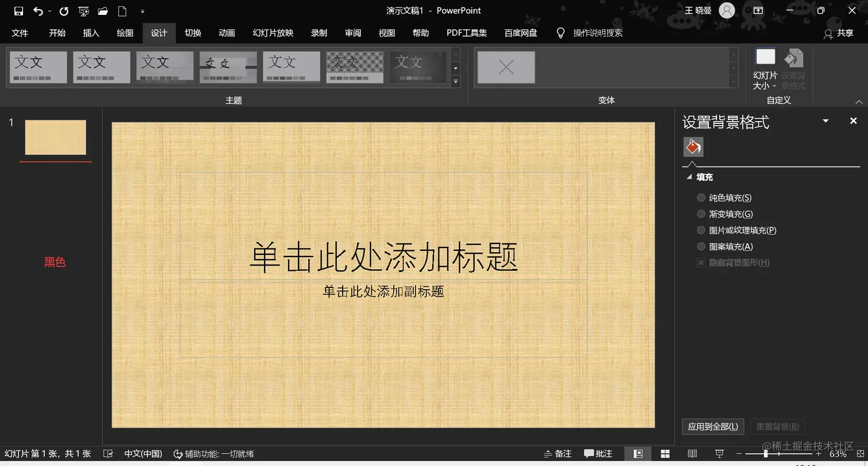Open the Customize Quick Access Toolbar dropdown

tap(142, 11)
